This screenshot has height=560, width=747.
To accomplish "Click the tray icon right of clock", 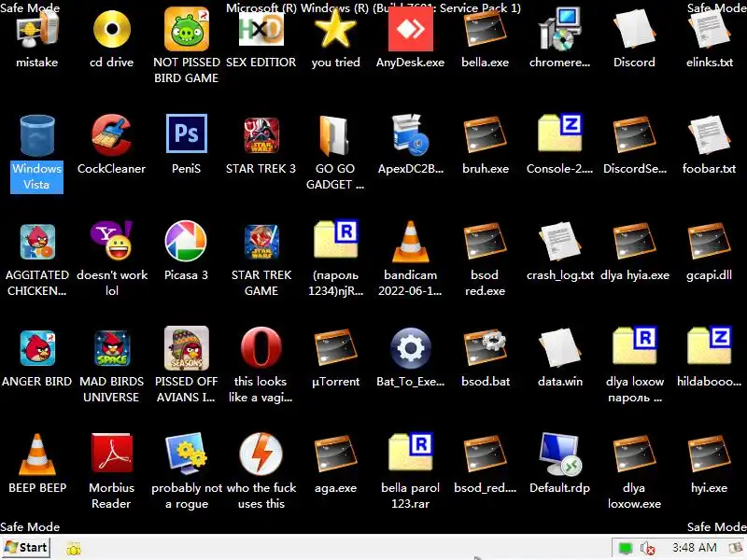I will [737, 548].
